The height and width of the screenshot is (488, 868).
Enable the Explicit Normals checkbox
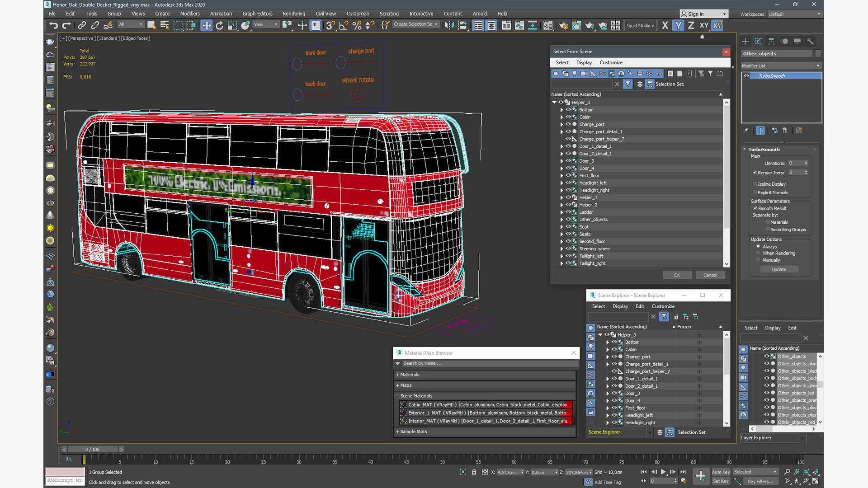pyautogui.click(x=755, y=192)
